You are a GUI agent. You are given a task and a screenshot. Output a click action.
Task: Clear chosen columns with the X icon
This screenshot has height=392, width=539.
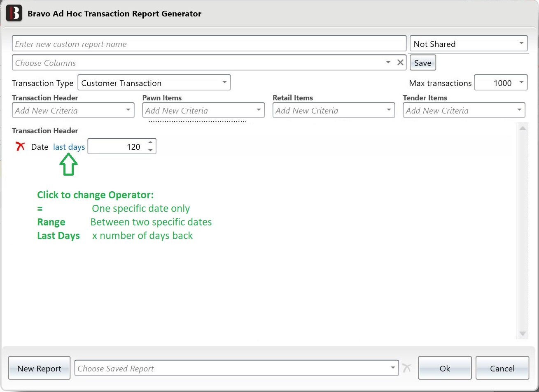point(400,63)
